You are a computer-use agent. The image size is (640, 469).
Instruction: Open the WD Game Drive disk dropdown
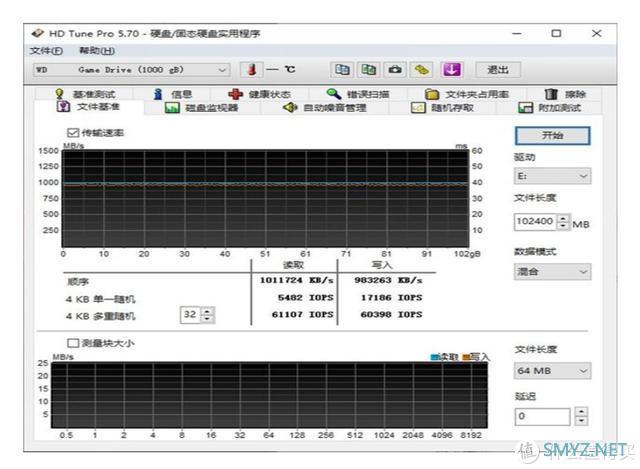(x=131, y=70)
